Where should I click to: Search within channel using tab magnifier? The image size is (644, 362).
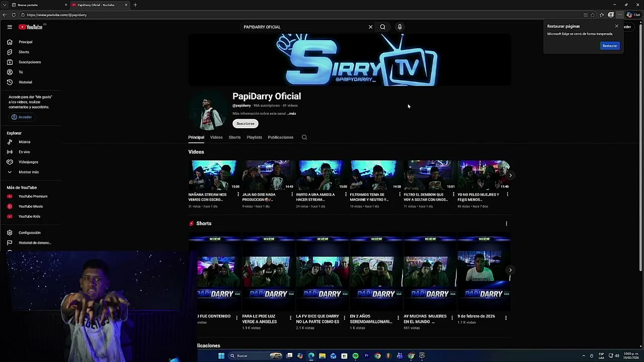[x=304, y=137]
